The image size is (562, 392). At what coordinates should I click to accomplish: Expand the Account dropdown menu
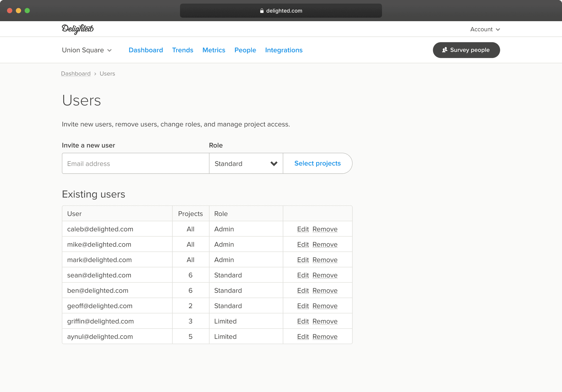485,29
